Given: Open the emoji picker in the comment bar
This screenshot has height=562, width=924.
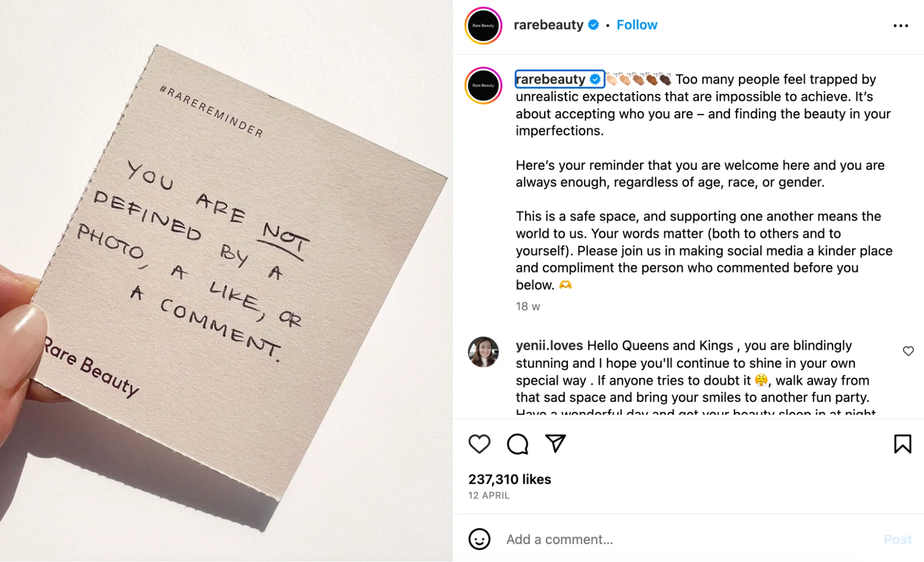Looking at the screenshot, I should coord(480,539).
